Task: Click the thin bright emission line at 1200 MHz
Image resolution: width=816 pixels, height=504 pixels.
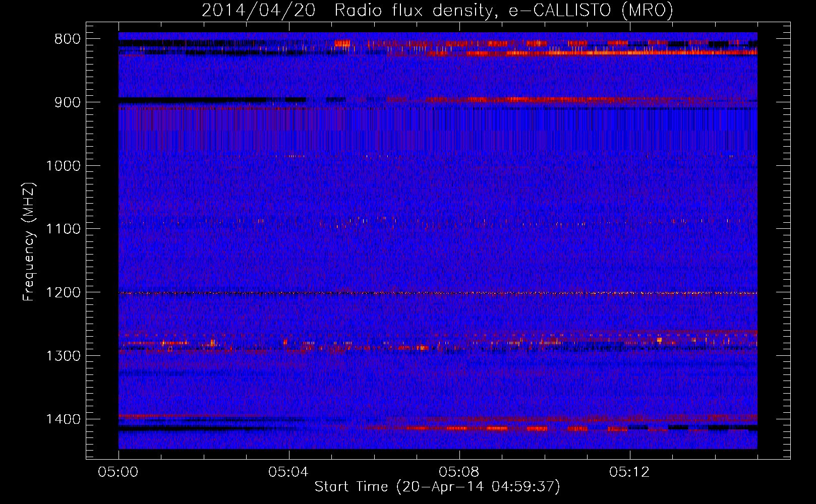Action: point(438,293)
